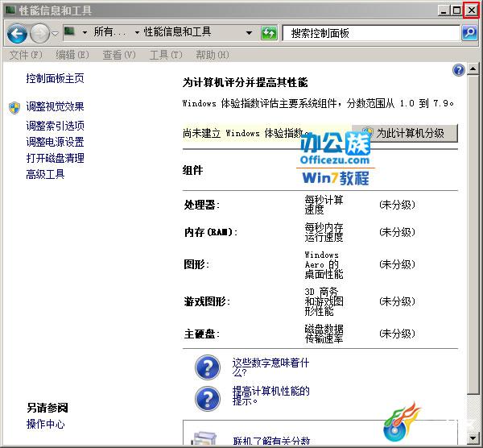Click question icon beside 这些数字意味着什么

[208, 367]
